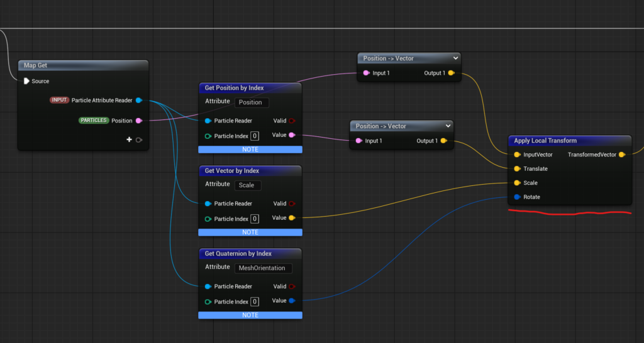Viewport: 644px width, 343px height.
Task: Click the Position output pin on Map Get
Action: coord(139,121)
